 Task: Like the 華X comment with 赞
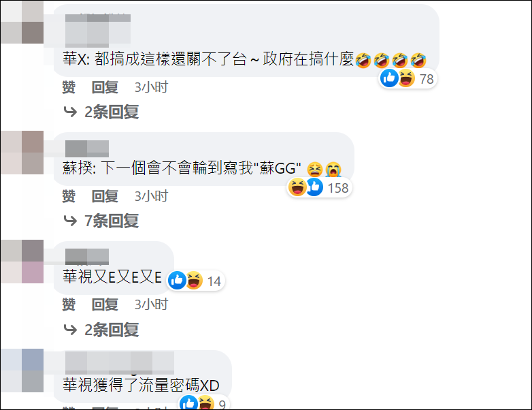tap(69, 87)
